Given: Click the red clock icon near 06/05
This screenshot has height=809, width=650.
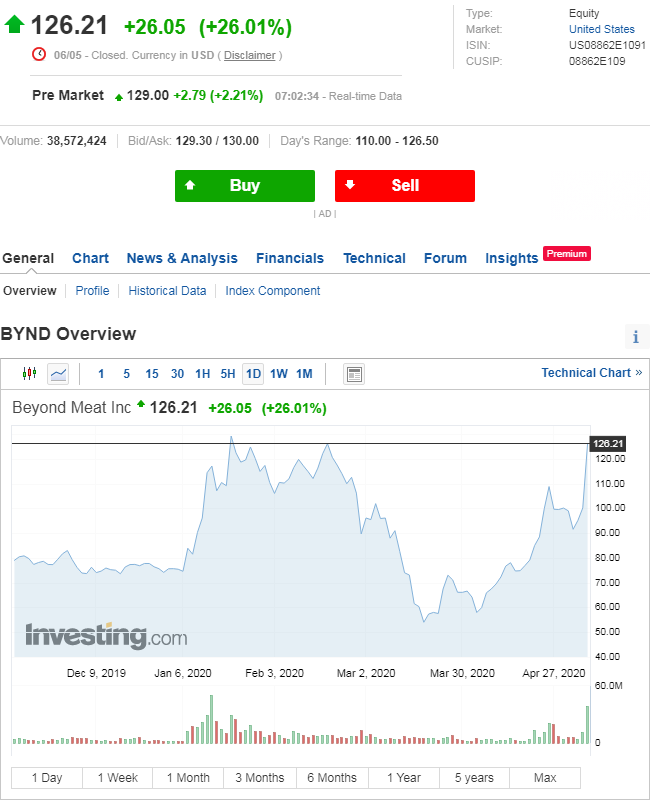Looking at the screenshot, I should 39,54.
